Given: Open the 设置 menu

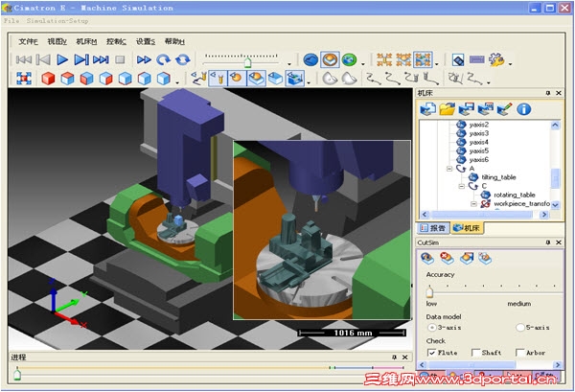Looking at the screenshot, I should tap(146, 41).
